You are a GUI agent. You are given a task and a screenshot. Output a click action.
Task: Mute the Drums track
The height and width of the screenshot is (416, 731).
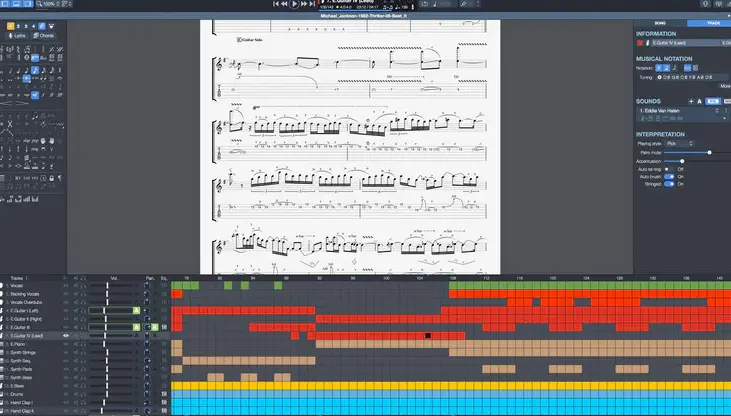pos(76,394)
